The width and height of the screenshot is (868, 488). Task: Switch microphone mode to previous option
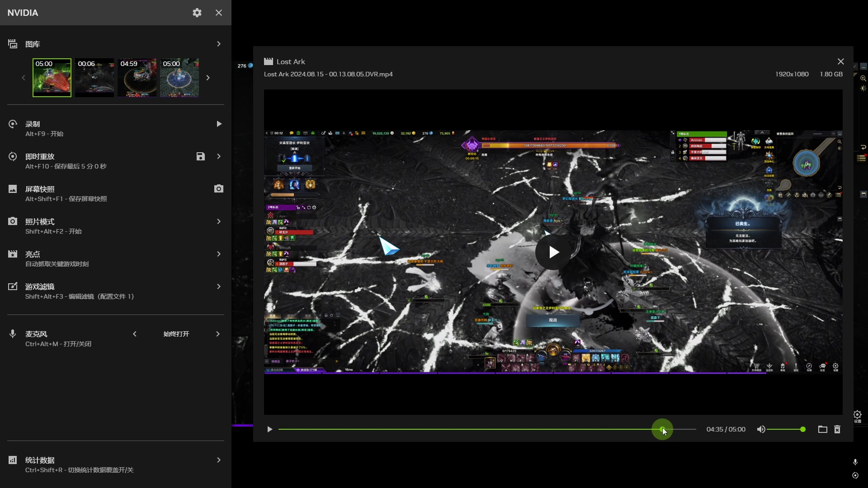[x=135, y=334]
